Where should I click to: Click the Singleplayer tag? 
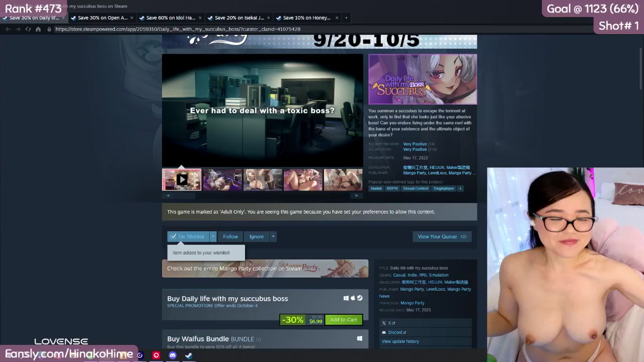[443, 188]
